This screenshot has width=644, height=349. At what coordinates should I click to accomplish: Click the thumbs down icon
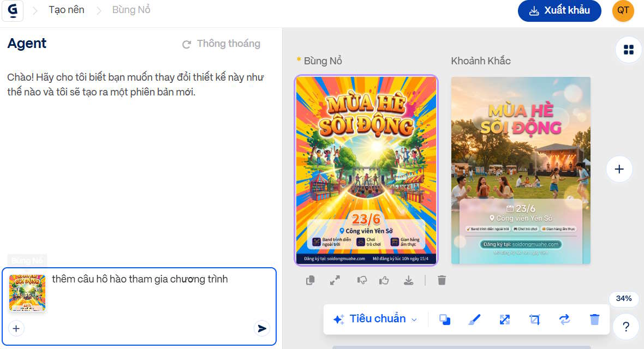point(362,280)
